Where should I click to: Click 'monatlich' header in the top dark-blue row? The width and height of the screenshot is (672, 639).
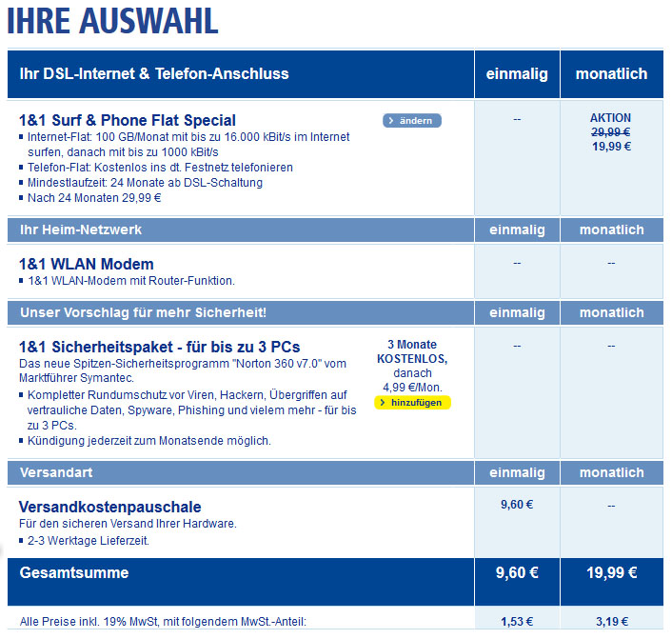(x=612, y=73)
